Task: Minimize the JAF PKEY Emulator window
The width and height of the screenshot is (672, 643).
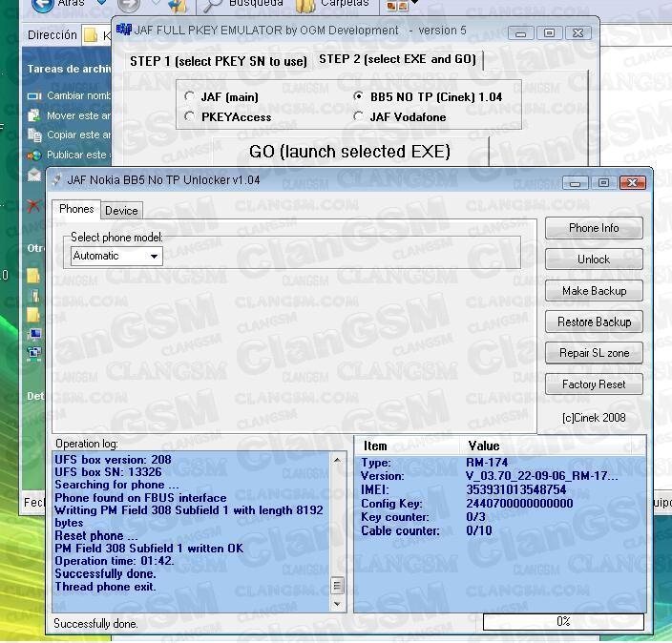Action: pyautogui.click(x=521, y=33)
